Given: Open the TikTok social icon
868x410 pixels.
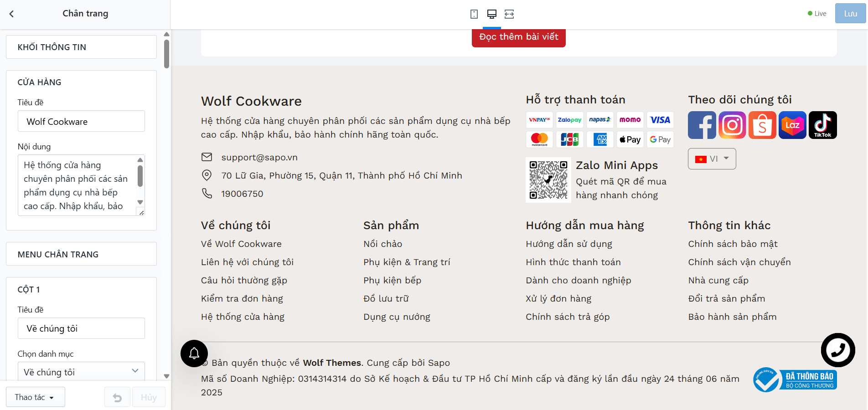Looking at the screenshot, I should 823,125.
